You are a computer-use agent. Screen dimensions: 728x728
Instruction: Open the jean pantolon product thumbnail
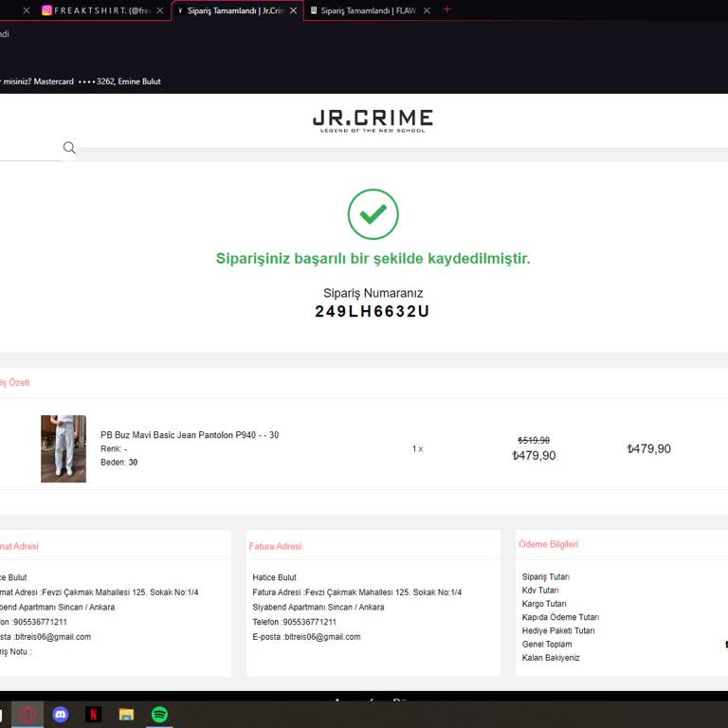[x=64, y=448]
